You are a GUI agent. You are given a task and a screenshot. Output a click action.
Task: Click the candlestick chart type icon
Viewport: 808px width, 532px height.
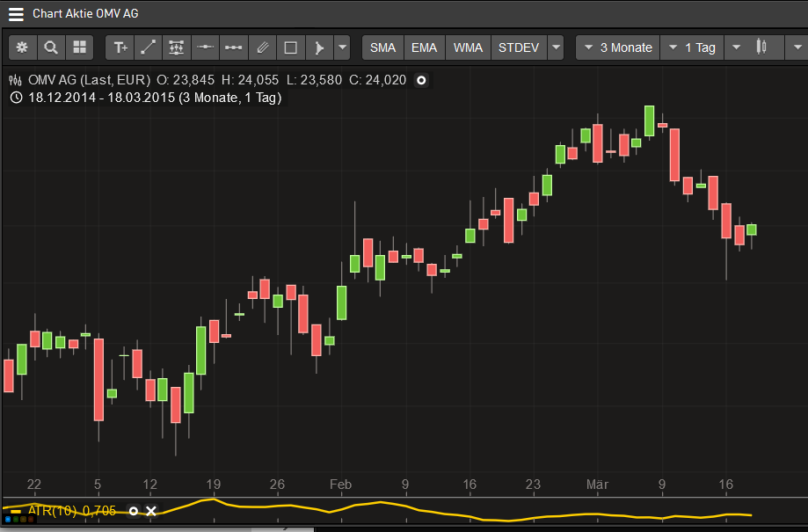tap(762, 47)
